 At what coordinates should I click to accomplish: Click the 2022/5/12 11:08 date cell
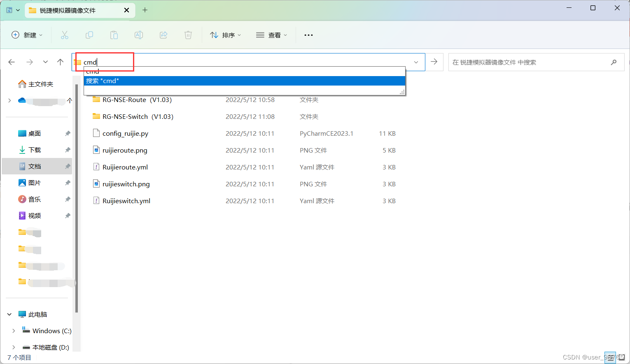pos(250,116)
